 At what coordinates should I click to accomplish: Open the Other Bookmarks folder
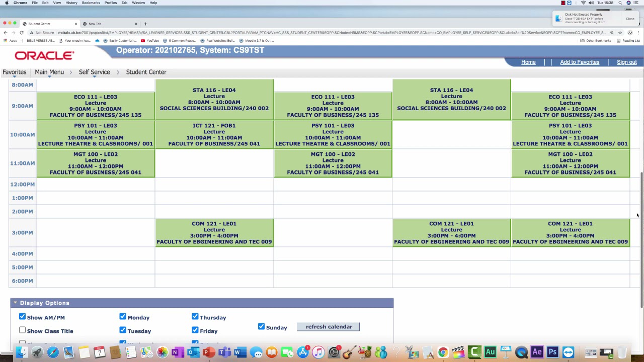tap(596, 41)
